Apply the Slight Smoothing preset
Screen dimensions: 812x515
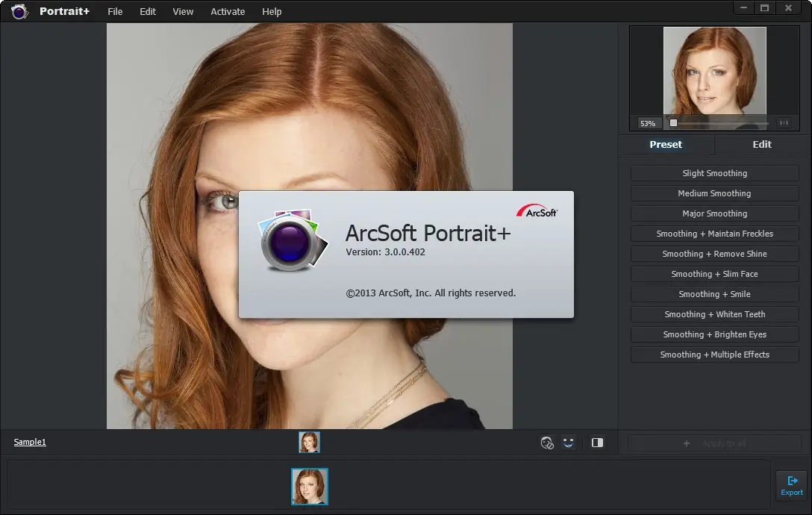pyautogui.click(x=714, y=173)
